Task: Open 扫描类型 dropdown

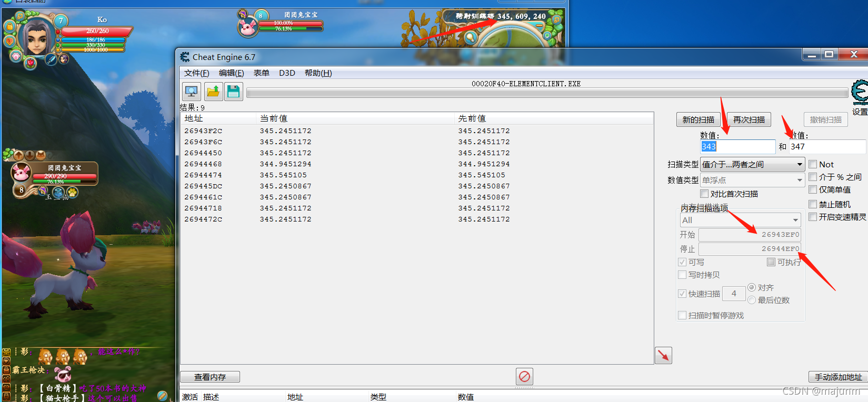Action: tap(752, 164)
